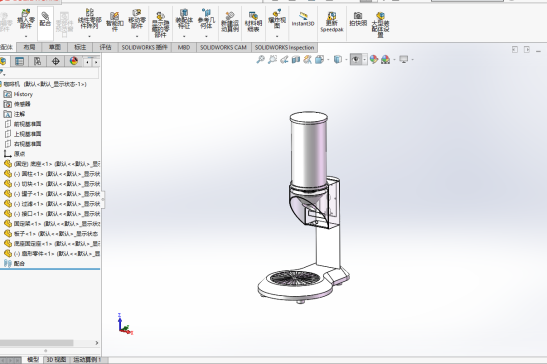Screen dimensions: 547x364
Task: Click Section View icon in view toolbar
Action: tap(296, 60)
